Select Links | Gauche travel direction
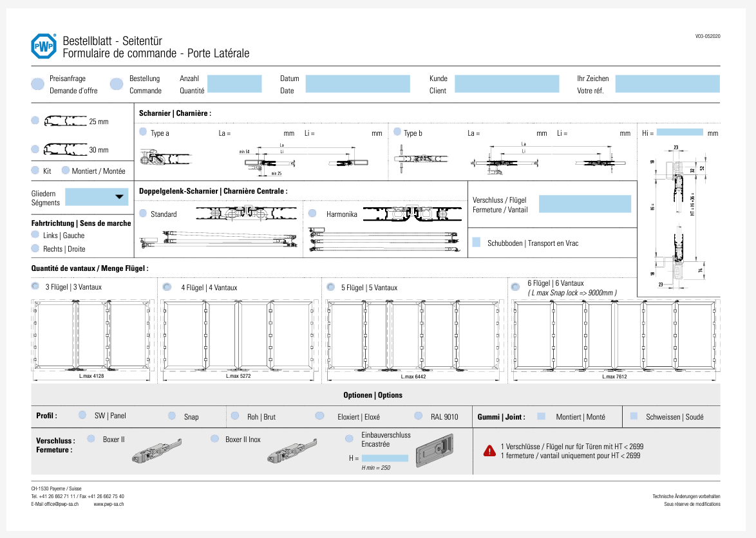This screenshot has height=538, width=756. click(35, 236)
